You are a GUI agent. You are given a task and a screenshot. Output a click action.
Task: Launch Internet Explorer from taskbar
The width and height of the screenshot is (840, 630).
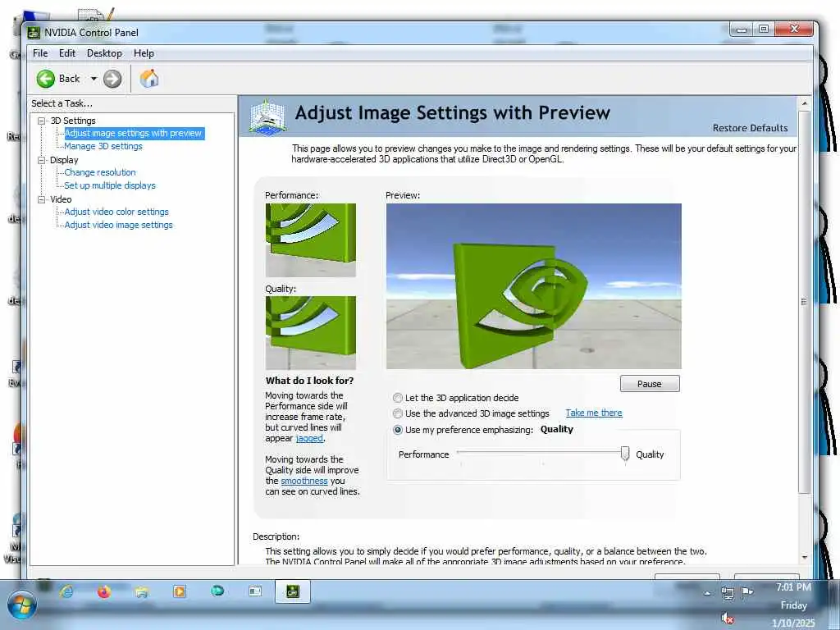[66, 591]
